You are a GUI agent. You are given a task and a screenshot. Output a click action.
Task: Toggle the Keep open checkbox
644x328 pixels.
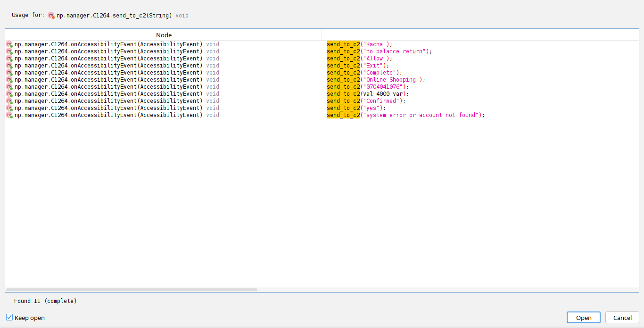(x=9, y=318)
